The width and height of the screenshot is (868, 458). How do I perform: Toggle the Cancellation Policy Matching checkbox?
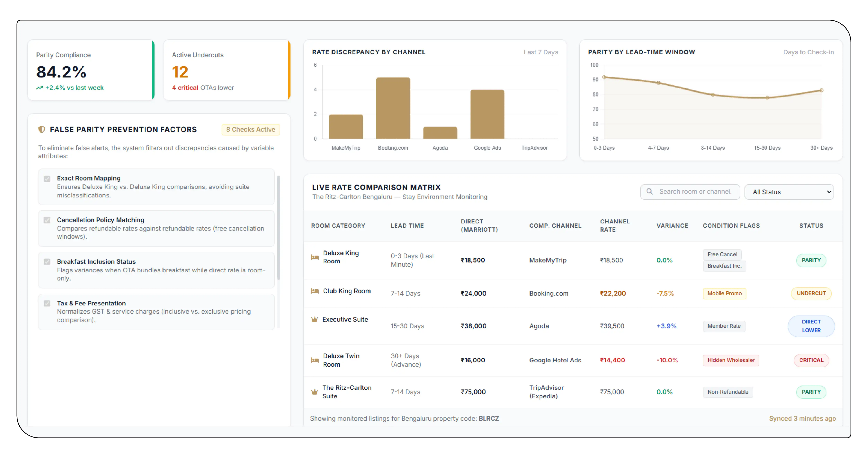pos(47,220)
